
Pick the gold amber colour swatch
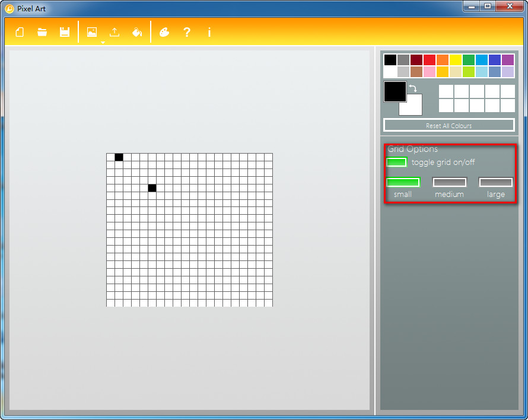(x=443, y=72)
